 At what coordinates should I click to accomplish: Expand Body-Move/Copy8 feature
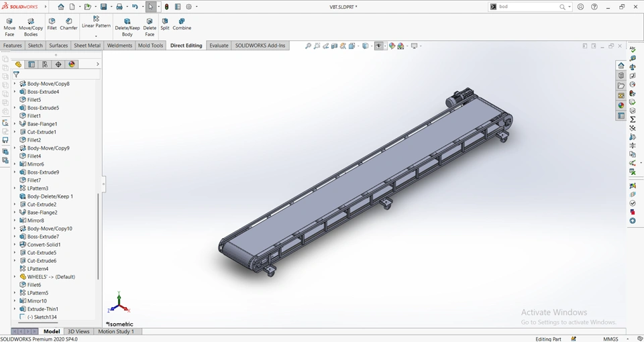point(15,83)
